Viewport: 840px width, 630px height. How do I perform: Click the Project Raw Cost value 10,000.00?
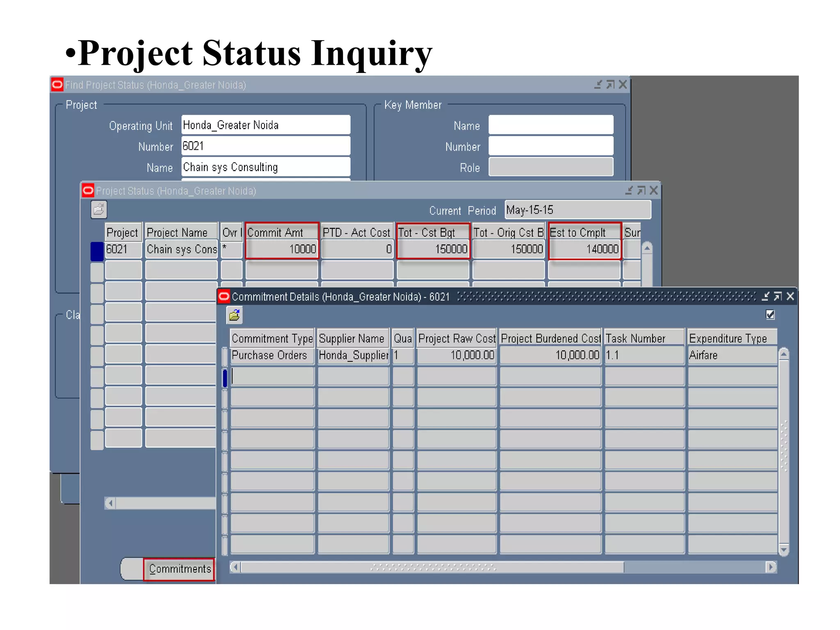tap(457, 355)
